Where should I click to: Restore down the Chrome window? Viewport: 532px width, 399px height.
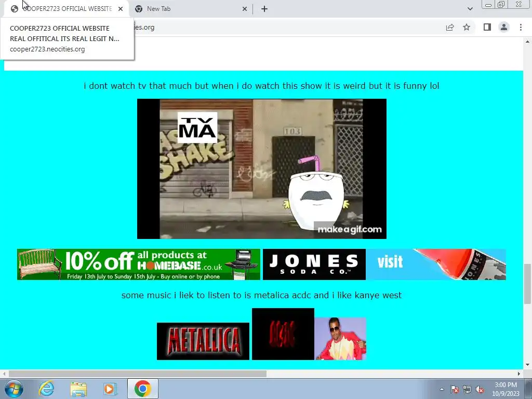point(501,4)
